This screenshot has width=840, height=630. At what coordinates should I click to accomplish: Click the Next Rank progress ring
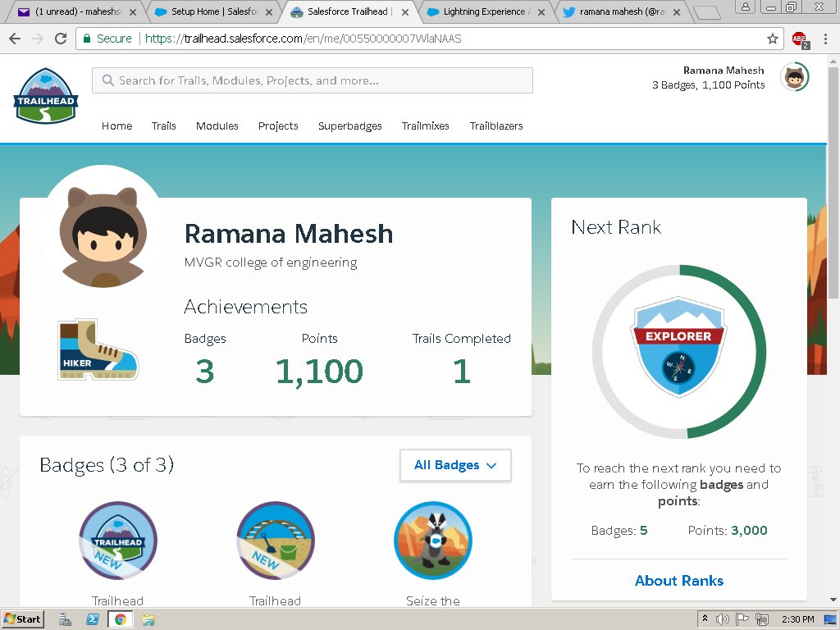coord(678,351)
